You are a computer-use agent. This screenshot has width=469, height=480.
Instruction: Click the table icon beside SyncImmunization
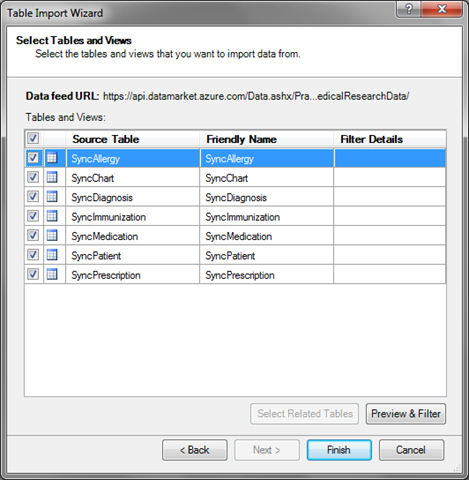tap(52, 216)
